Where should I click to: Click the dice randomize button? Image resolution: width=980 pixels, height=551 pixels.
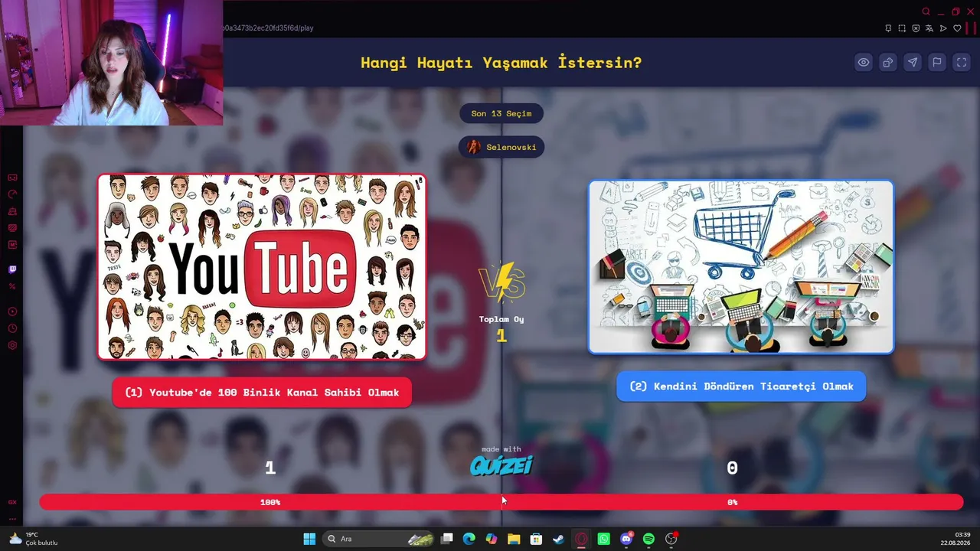click(x=888, y=63)
